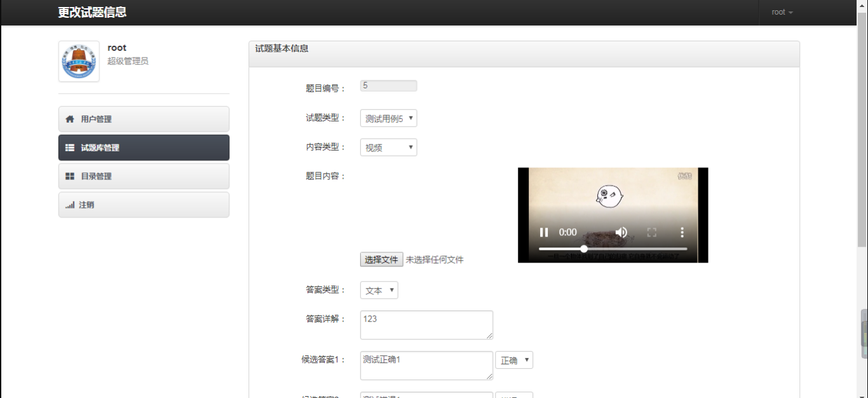Viewport: 868px width, 398px height.
Task: Open the video player three-dot options menu
Action: tap(682, 232)
